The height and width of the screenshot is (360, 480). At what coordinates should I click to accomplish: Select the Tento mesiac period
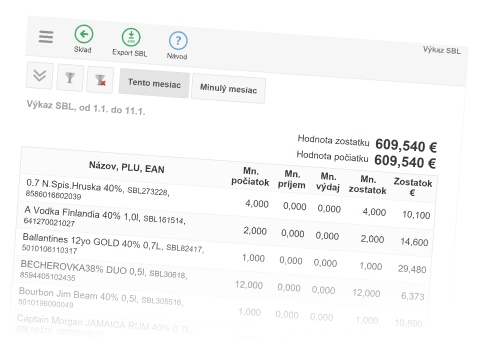coord(154,83)
